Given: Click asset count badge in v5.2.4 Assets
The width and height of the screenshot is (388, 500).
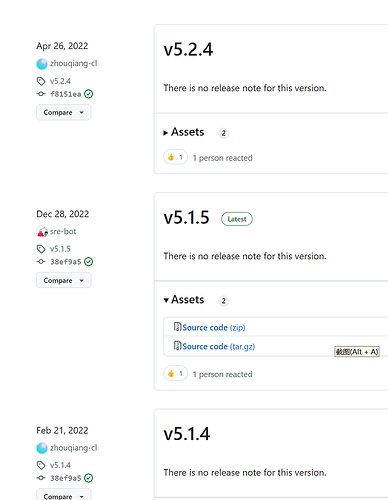Looking at the screenshot, I should [x=224, y=133].
